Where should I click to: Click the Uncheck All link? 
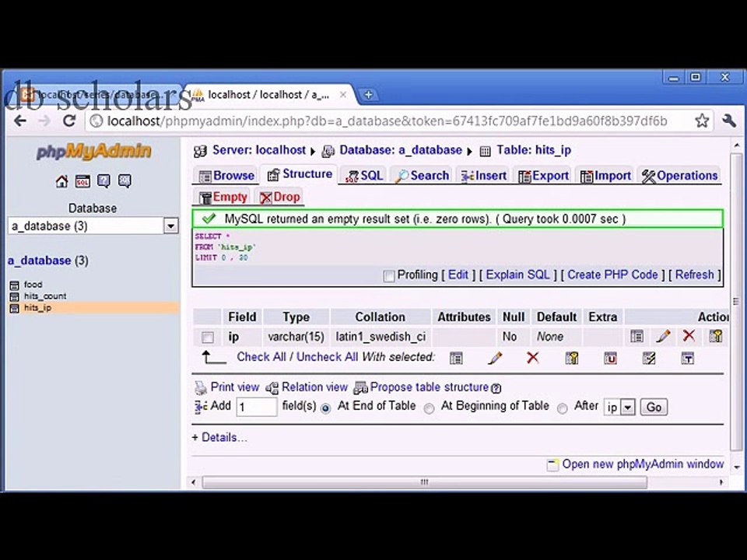(x=327, y=357)
